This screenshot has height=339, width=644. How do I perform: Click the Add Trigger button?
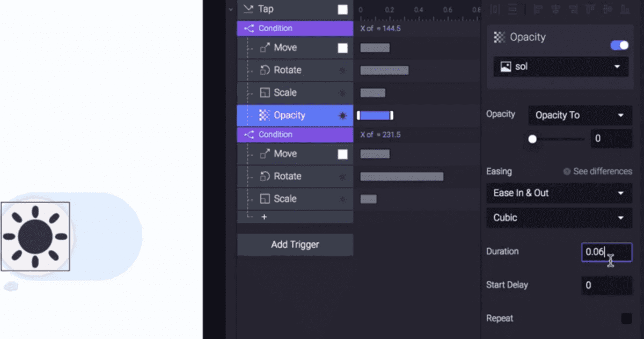pos(295,245)
